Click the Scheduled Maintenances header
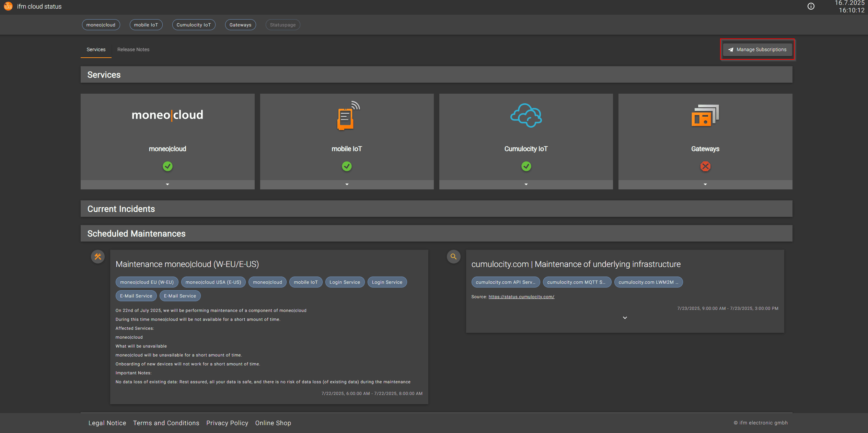 [x=437, y=233]
